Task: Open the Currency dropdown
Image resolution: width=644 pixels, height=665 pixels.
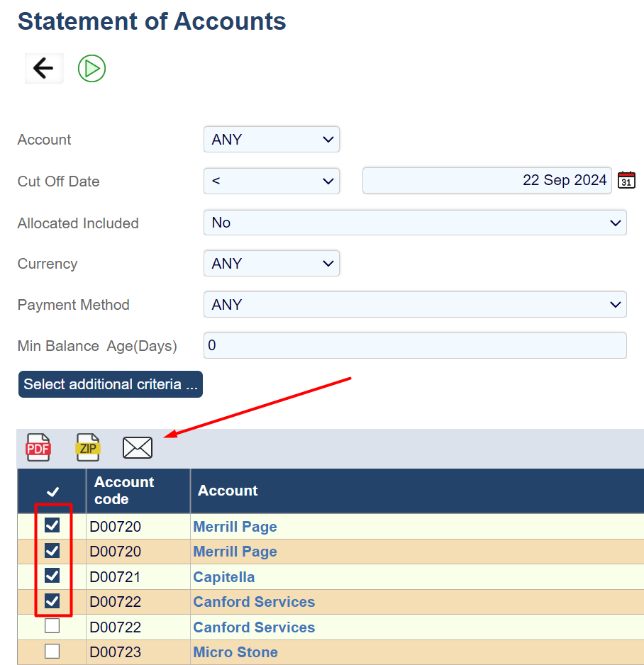Action: [272, 264]
